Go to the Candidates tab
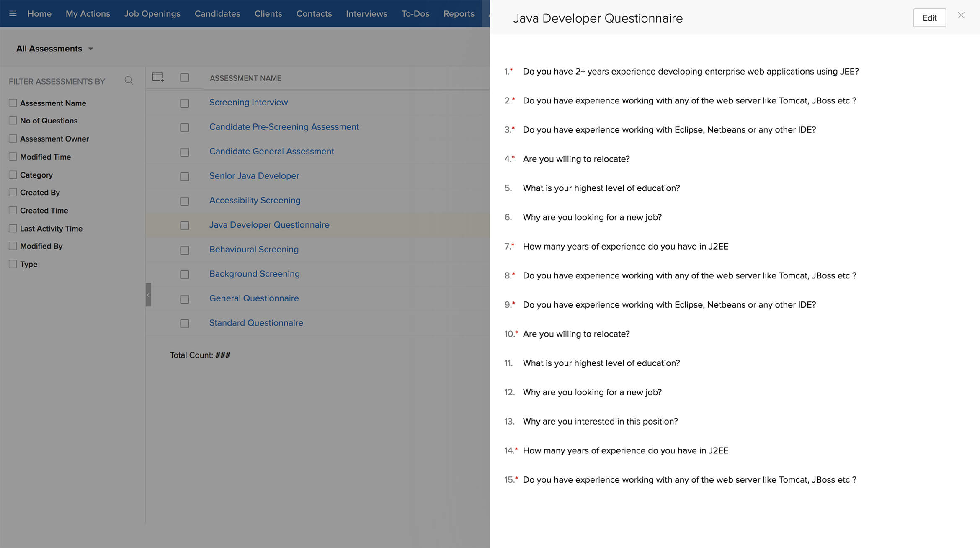Screen dimensions: 980x548 [x=217, y=13]
